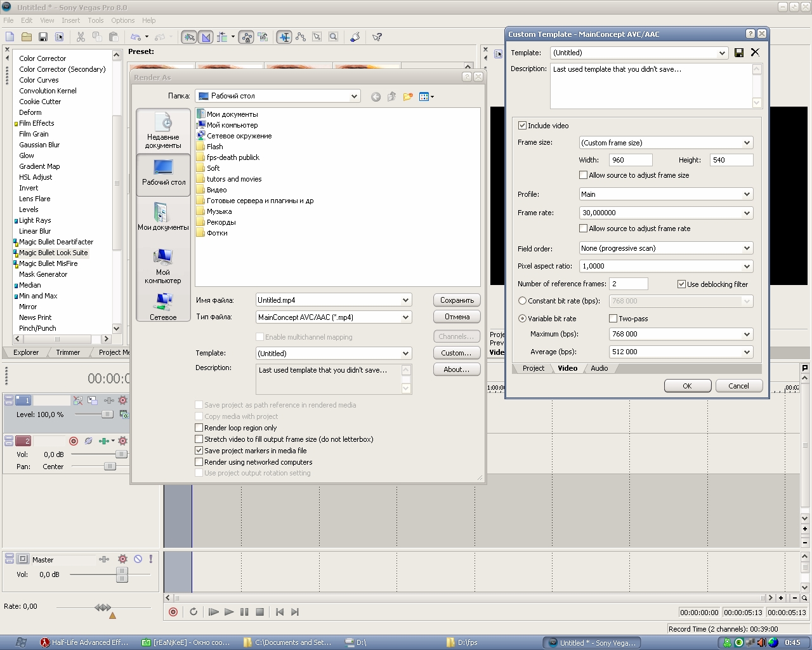Image resolution: width=812 pixels, height=650 pixels.
Task: Click the Cut scissors toolbar icon
Action: 81,37
